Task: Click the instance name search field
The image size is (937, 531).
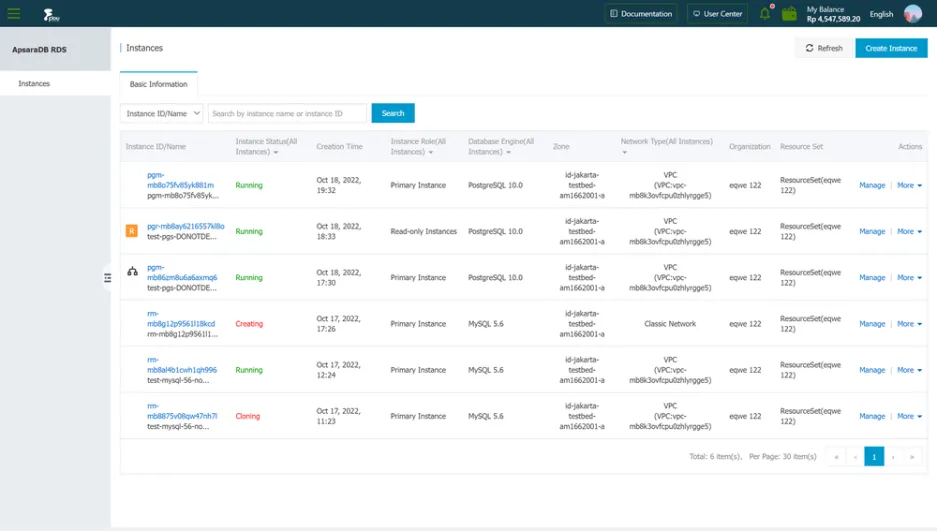Action: click(x=288, y=114)
